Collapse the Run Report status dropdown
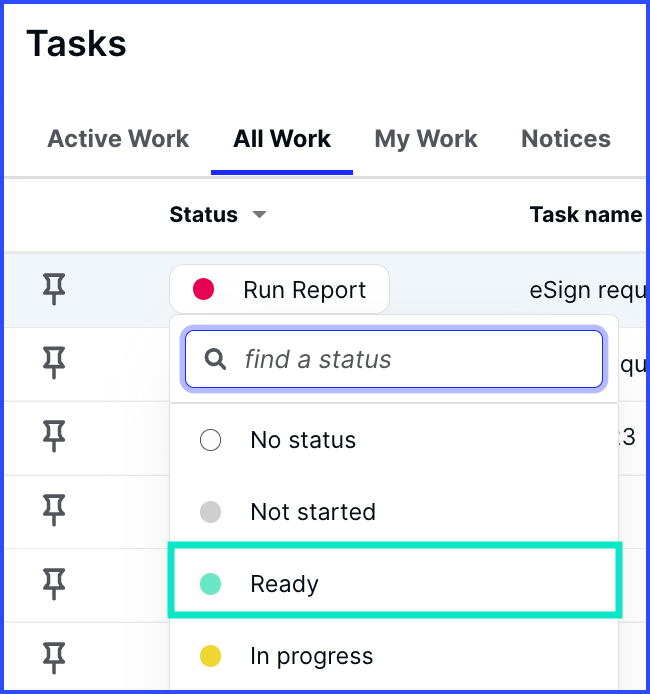Screen dimensions: 650x694 280,289
